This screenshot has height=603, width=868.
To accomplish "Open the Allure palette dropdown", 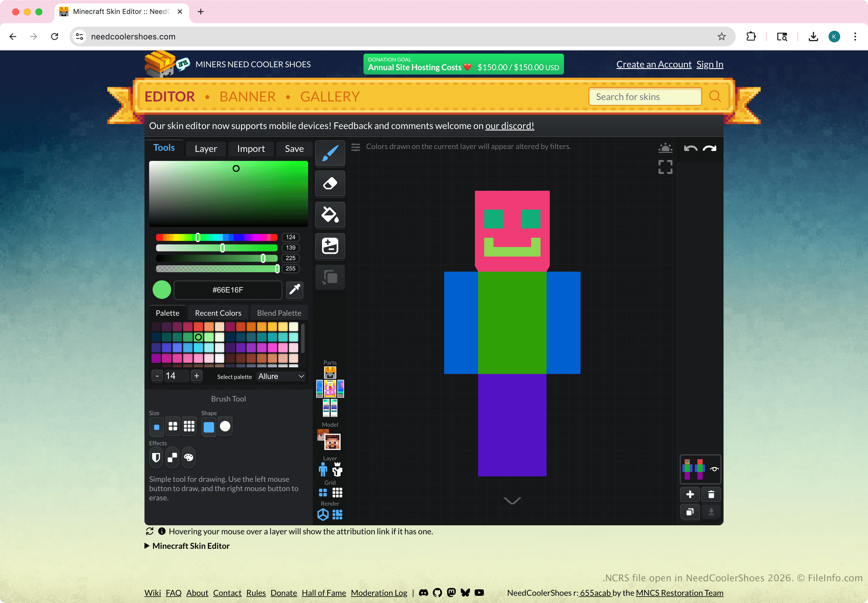I will click(281, 376).
